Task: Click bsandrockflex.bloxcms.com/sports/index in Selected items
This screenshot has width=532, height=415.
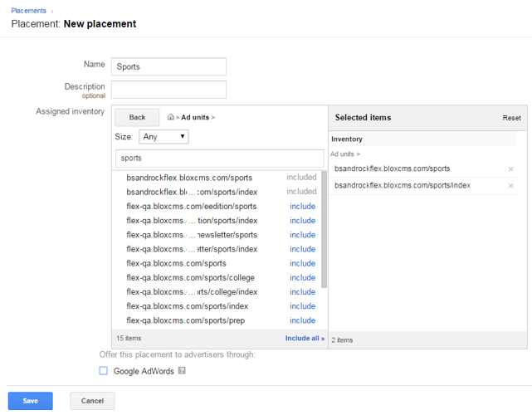Action: click(403, 185)
